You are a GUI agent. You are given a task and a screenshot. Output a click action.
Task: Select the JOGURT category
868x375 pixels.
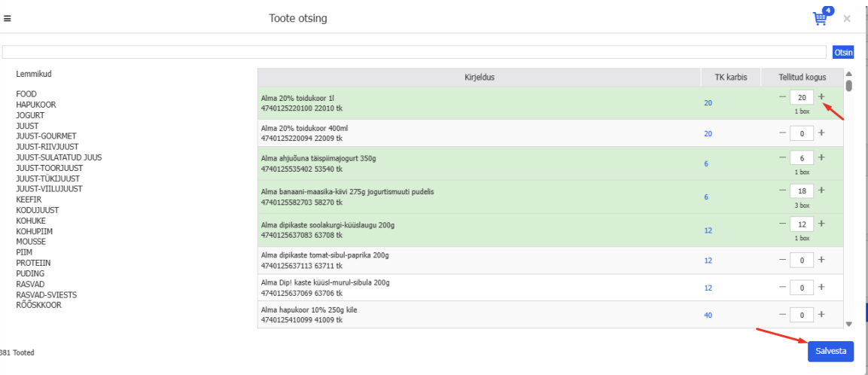30,115
